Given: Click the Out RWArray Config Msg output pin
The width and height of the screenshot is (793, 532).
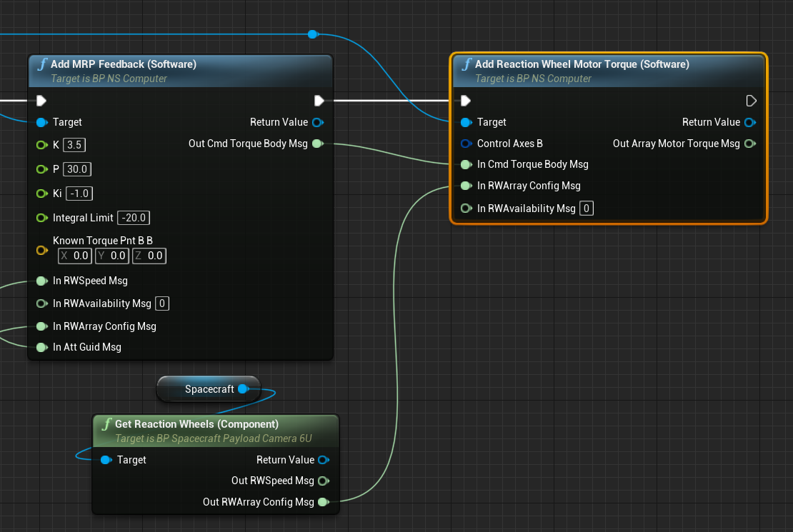Looking at the screenshot, I should pyautogui.click(x=323, y=502).
